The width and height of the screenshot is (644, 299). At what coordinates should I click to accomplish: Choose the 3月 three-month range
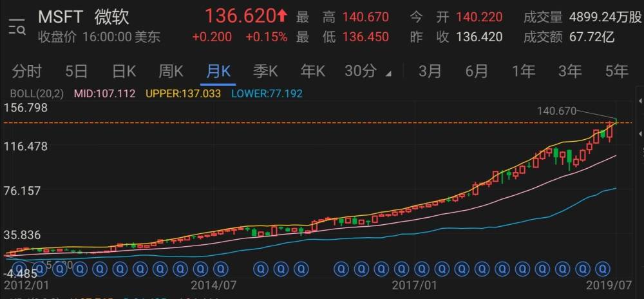(x=430, y=72)
